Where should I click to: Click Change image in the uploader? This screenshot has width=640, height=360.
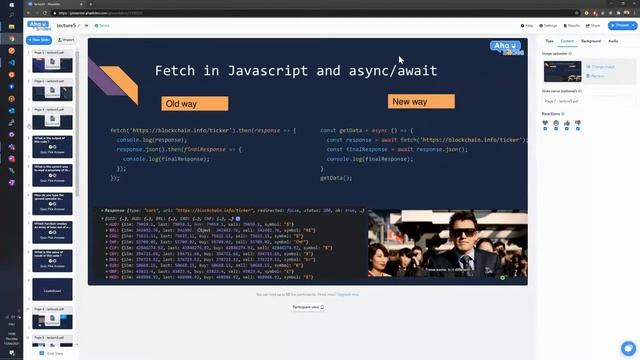tap(600, 67)
